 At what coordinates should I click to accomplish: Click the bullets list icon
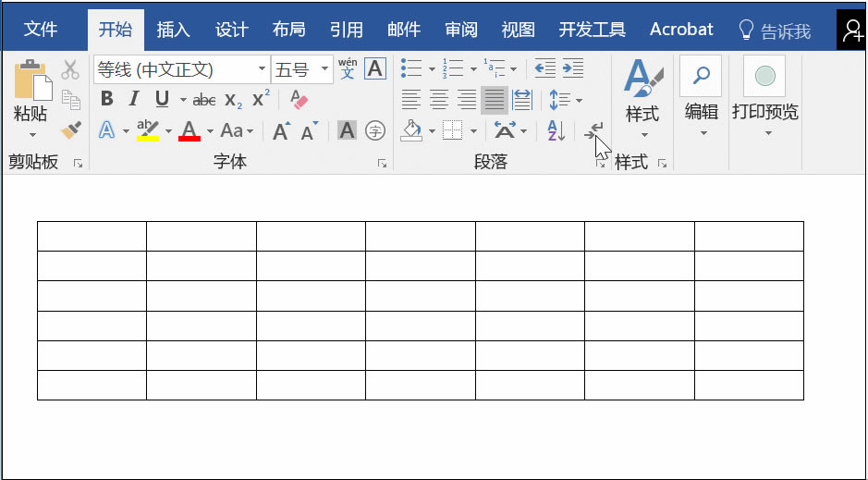(411, 68)
